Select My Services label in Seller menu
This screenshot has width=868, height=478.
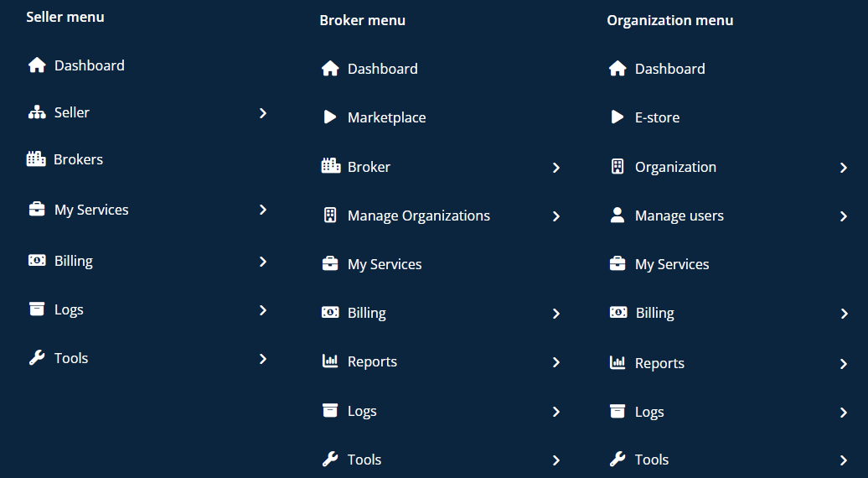point(91,210)
